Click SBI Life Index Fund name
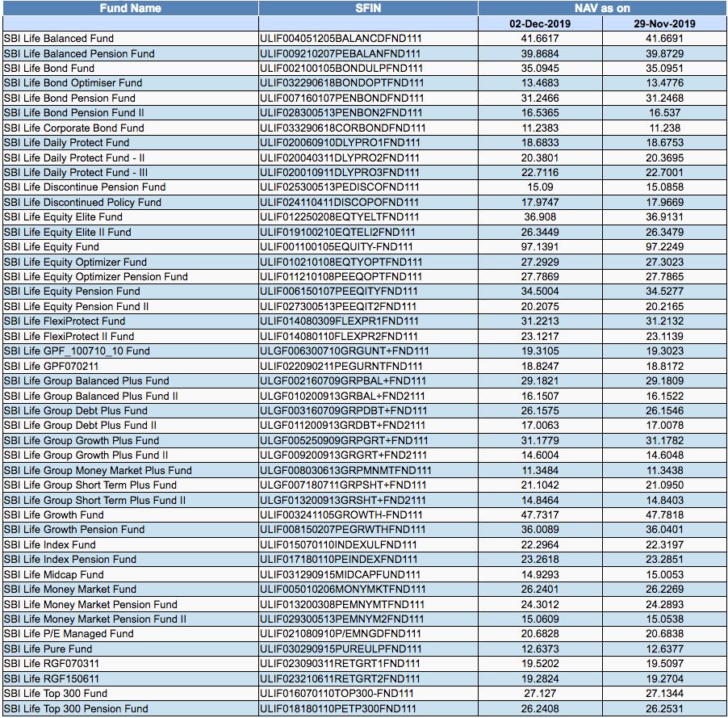Image resolution: width=728 pixels, height=718 pixels. coord(50,544)
